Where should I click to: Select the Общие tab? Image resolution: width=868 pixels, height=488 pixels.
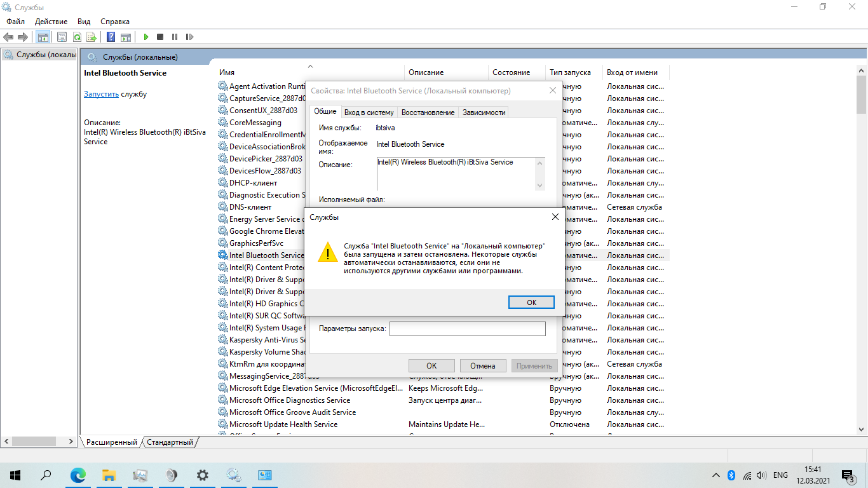click(x=325, y=111)
